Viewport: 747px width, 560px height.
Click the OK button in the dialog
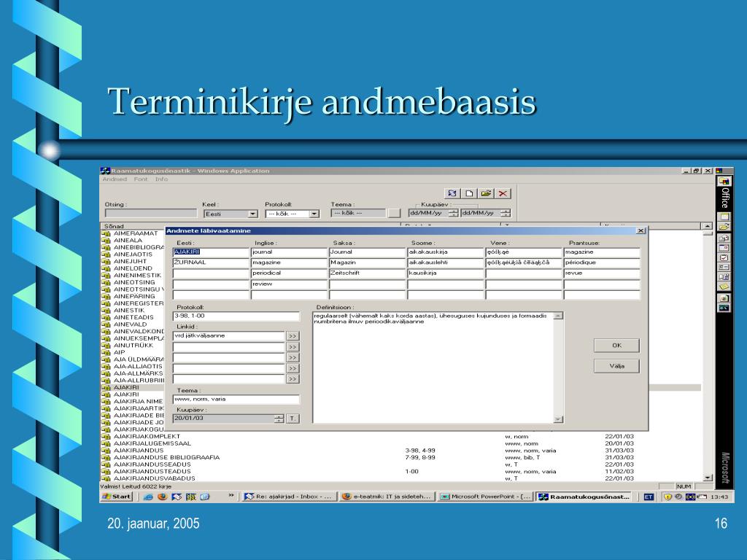pyautogui.click(x=616, y=345)
